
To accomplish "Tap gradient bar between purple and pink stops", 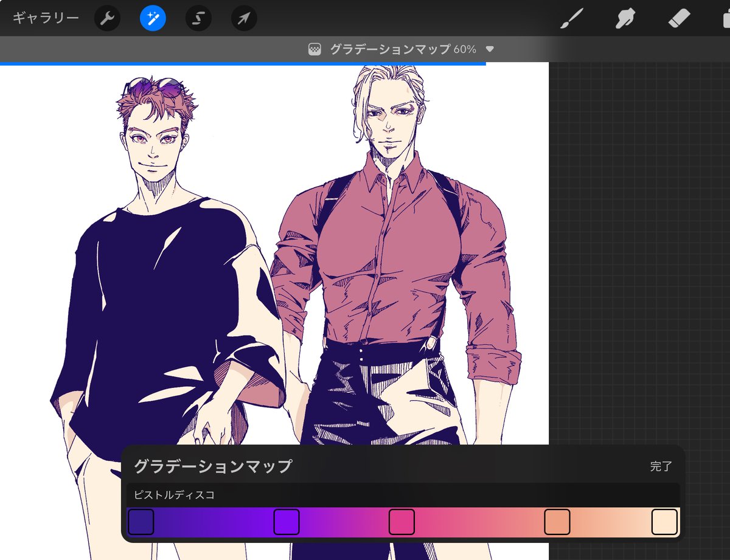I will click(344, 522).
